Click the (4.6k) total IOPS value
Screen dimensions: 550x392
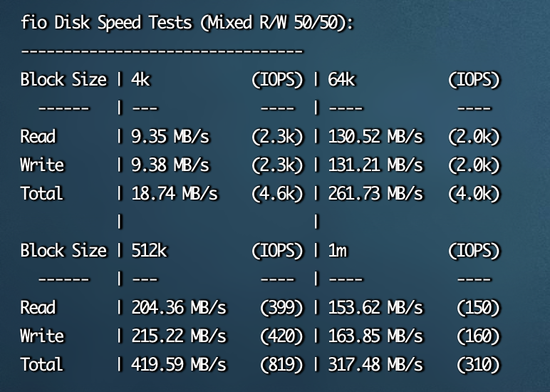coord(277,193)
